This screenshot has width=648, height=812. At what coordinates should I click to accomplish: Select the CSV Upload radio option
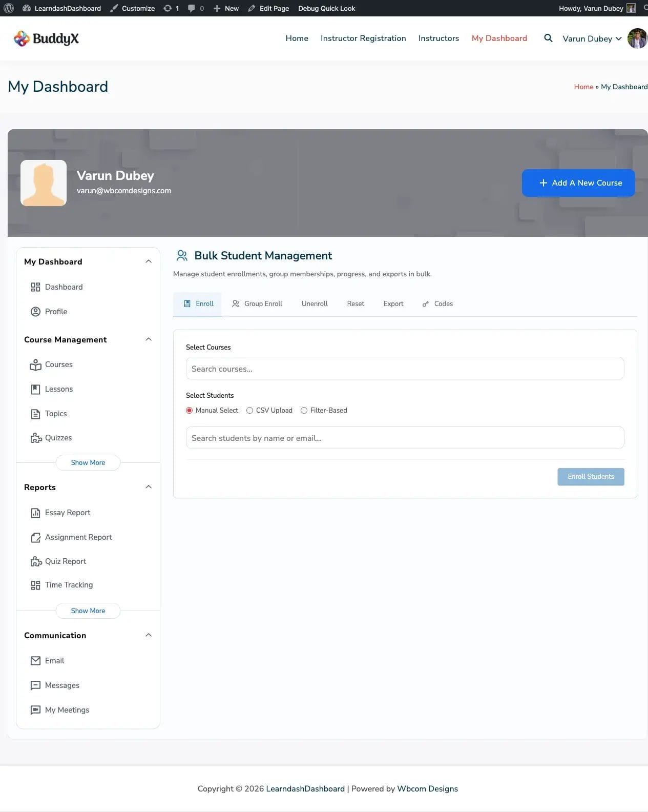[x=249, y=411]
